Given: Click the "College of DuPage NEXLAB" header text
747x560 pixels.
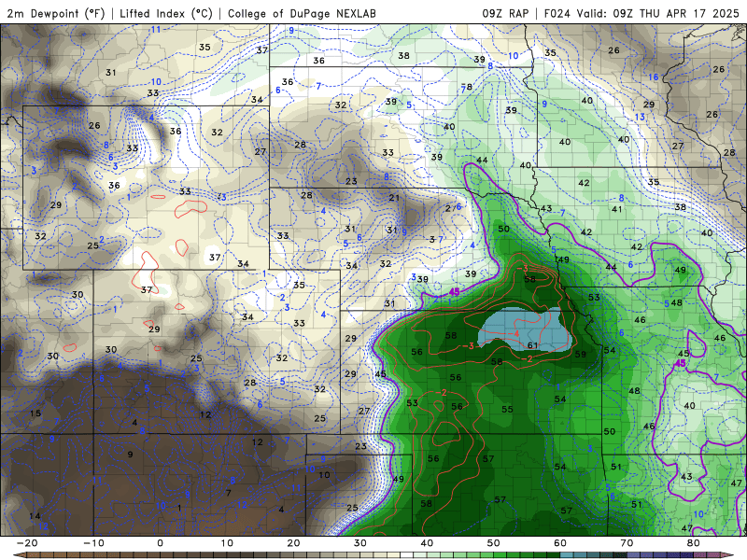Looking at the screenshot, I should click(302, 13).
